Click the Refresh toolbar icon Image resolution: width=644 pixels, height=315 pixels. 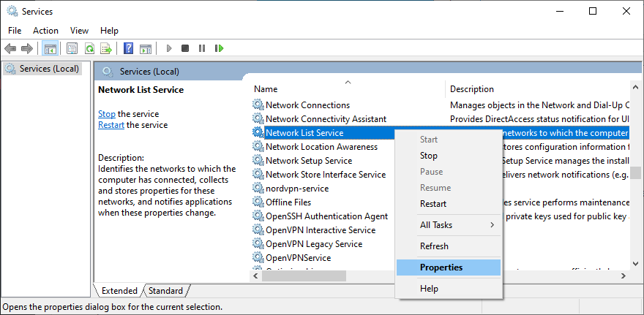(89, 48)
